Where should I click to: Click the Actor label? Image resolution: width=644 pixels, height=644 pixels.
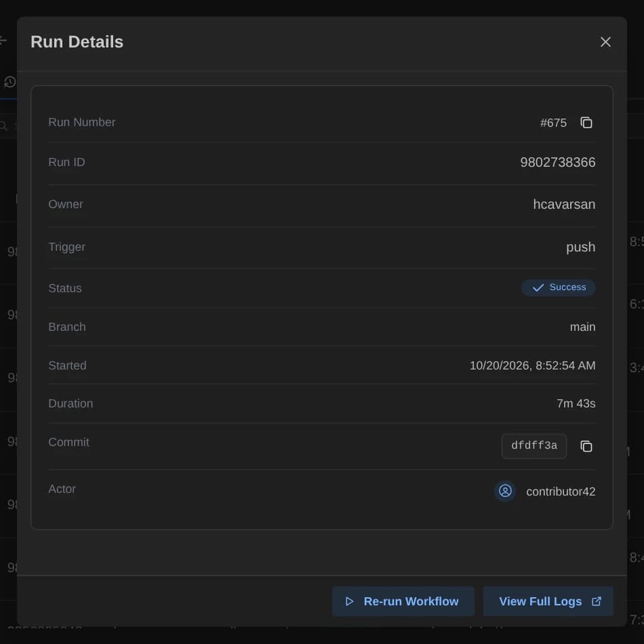[x=62, y=489]
